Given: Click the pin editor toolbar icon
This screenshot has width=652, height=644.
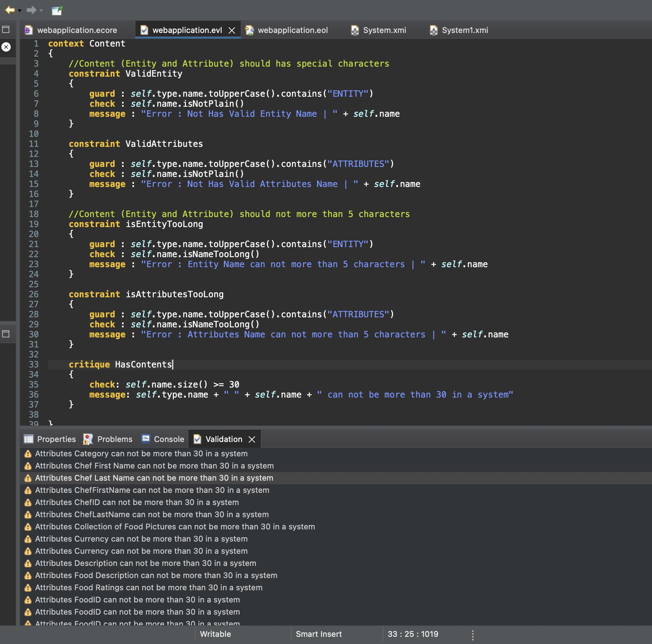Looking at the screenshot, I should [x=57, y=10].
